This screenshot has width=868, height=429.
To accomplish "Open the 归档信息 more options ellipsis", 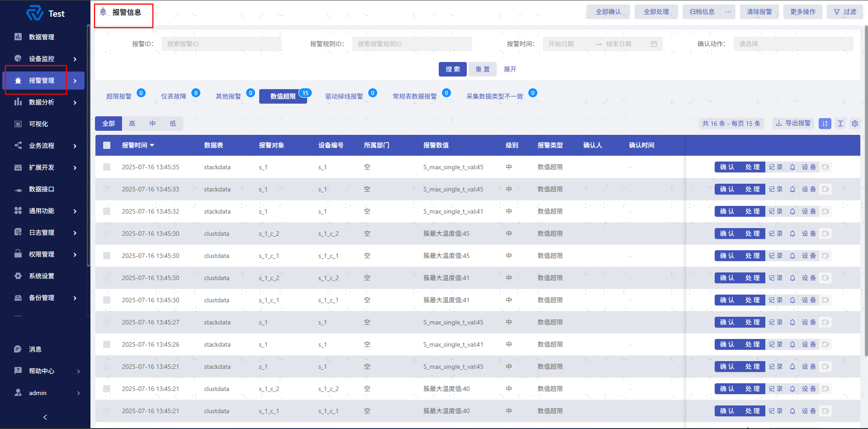I will click(x=728, y=12).
